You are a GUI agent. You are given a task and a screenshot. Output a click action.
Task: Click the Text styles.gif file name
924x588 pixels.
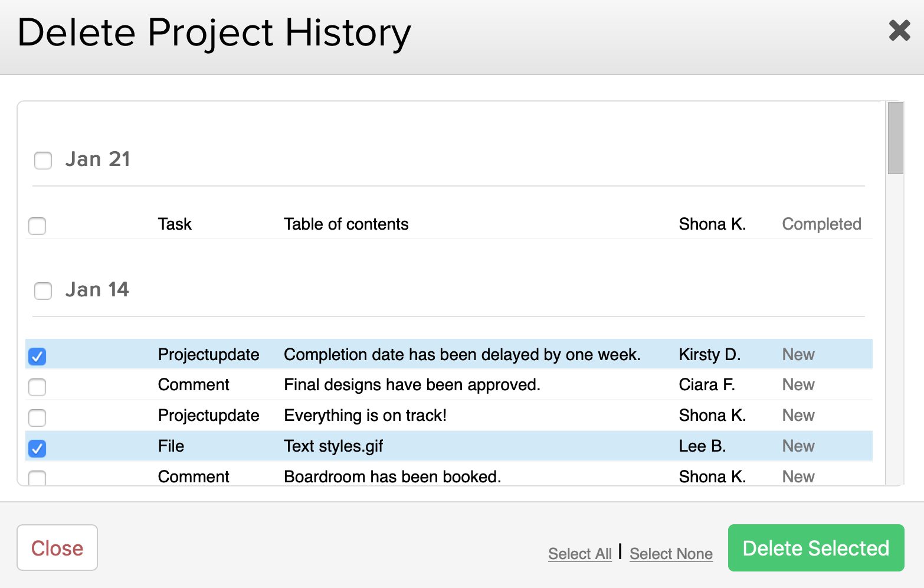(333, 446)
